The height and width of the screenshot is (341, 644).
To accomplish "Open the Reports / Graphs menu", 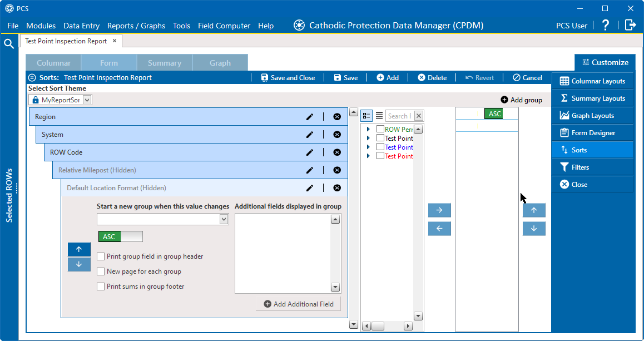I will click(x=136, y=25).
